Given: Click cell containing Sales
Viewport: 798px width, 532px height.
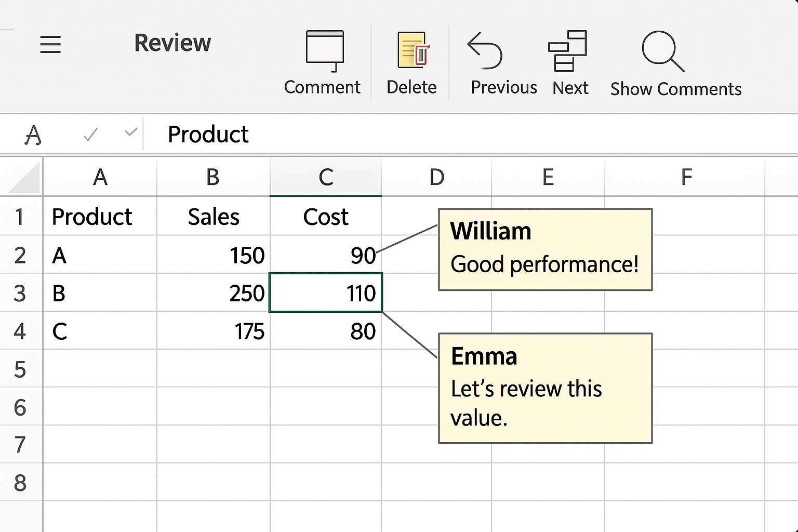Looking at the screenshot, I should pyautogui.click(x=214, y=216).
